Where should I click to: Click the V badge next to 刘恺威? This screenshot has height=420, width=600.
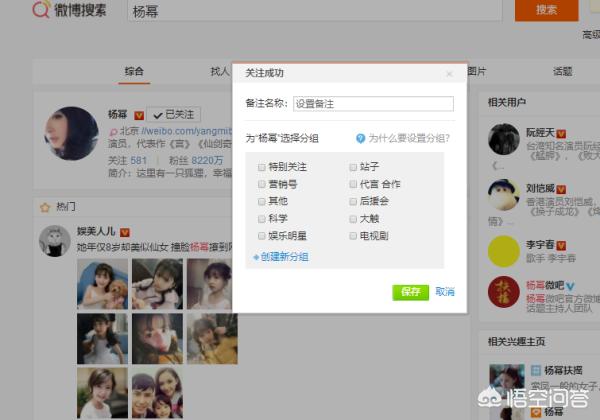point(561,189)
